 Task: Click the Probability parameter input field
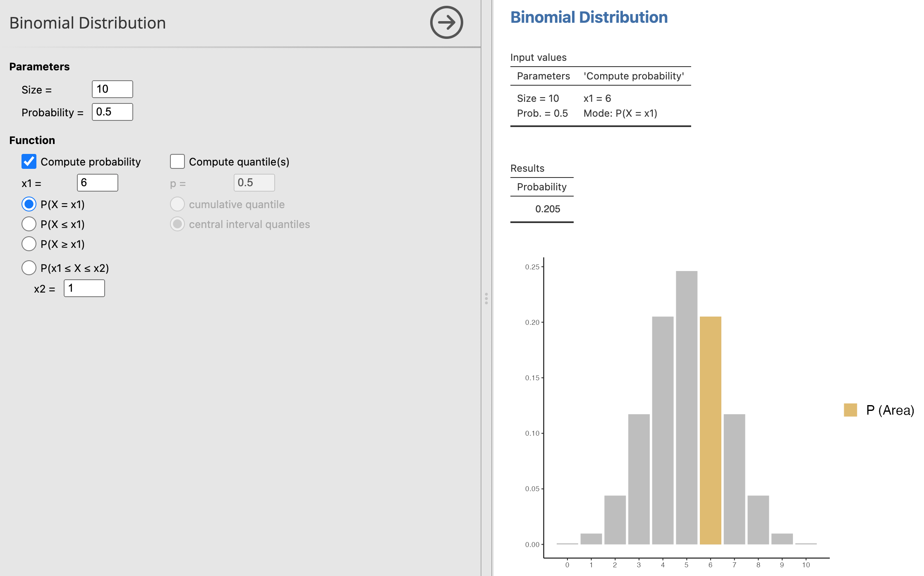(x=112, y=112)
